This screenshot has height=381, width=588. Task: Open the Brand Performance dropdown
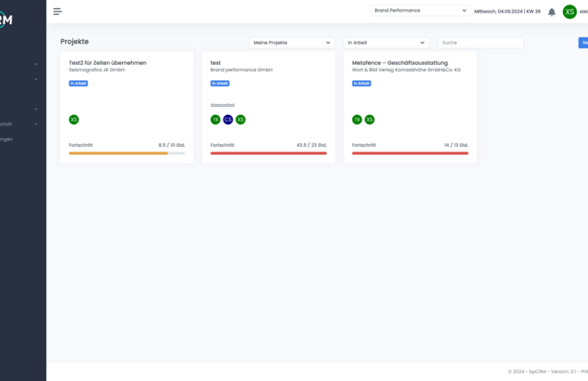coord(421,11)
